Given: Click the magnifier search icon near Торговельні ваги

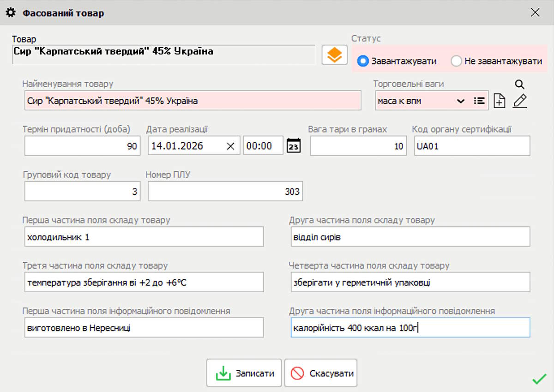Looking at the screenshot, I should pyautogui.click(x=519, y=84).
